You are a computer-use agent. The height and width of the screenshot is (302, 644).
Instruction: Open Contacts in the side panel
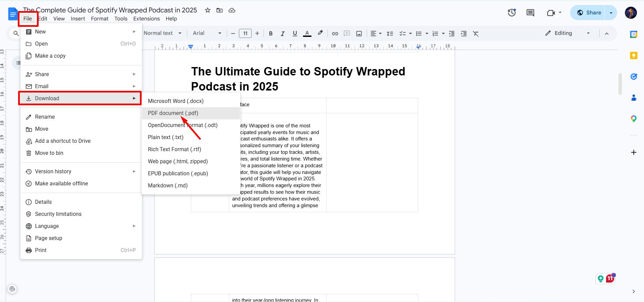(x=634, y=98)
